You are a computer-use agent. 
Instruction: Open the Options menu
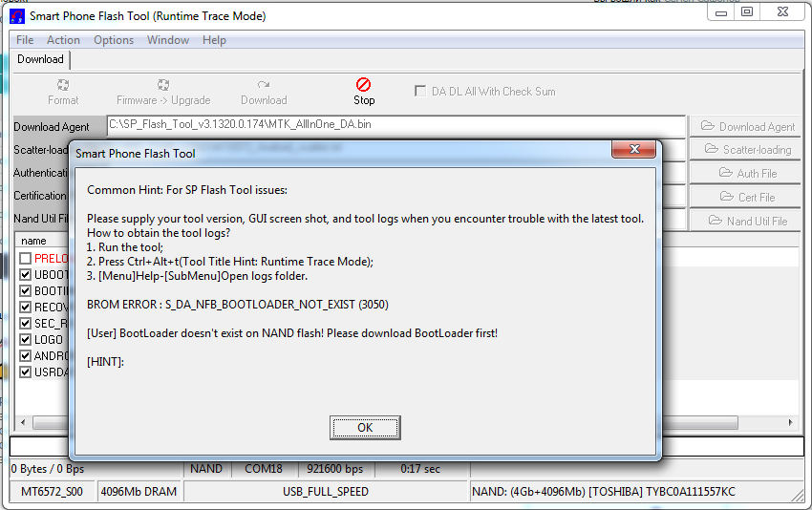(x=114, y=40)
